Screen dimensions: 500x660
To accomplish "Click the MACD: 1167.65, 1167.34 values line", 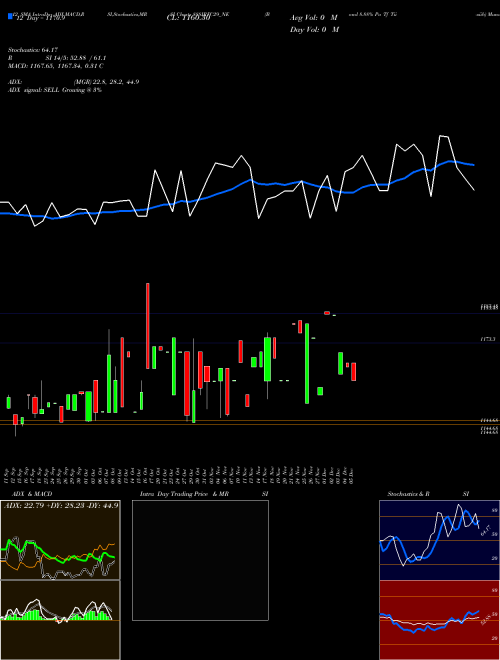I will (x=56, y=66).
